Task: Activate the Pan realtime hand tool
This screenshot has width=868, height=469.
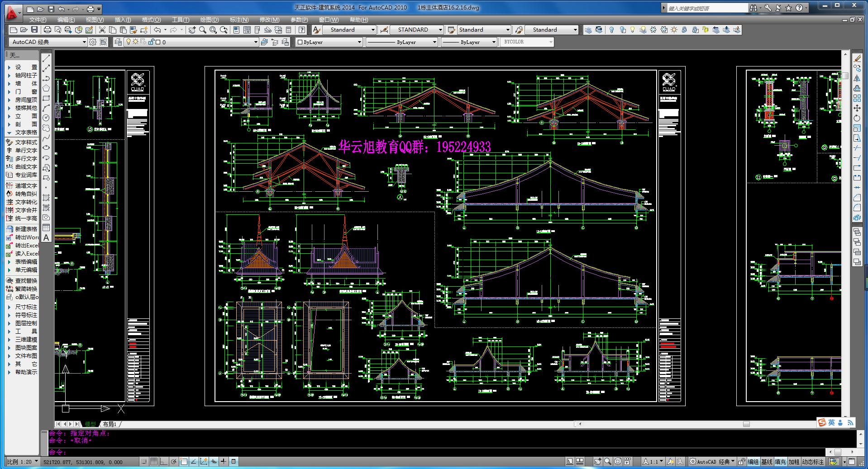Action: click(x=192, y=30)
